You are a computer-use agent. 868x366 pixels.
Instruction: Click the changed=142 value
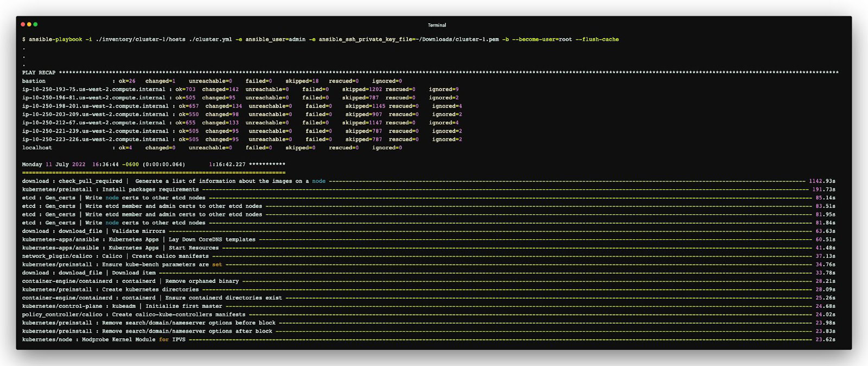[x=220, y=90]
